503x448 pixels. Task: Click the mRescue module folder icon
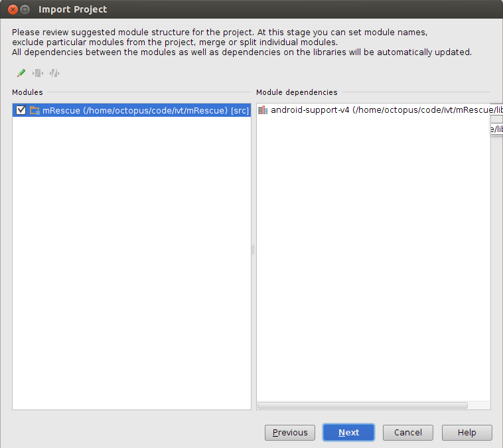click(35, 110)
